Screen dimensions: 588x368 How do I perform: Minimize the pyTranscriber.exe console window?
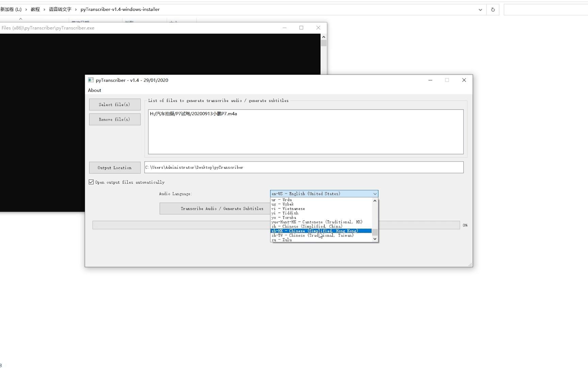284,28
